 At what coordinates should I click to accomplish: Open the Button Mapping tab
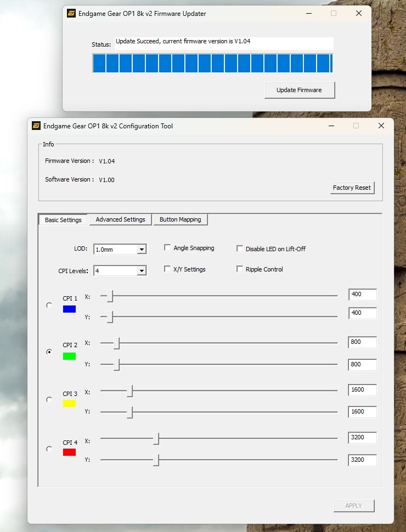181,219
